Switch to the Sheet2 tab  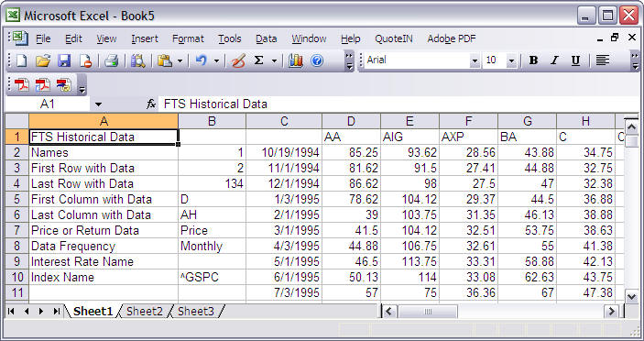(x=144, y=312)
